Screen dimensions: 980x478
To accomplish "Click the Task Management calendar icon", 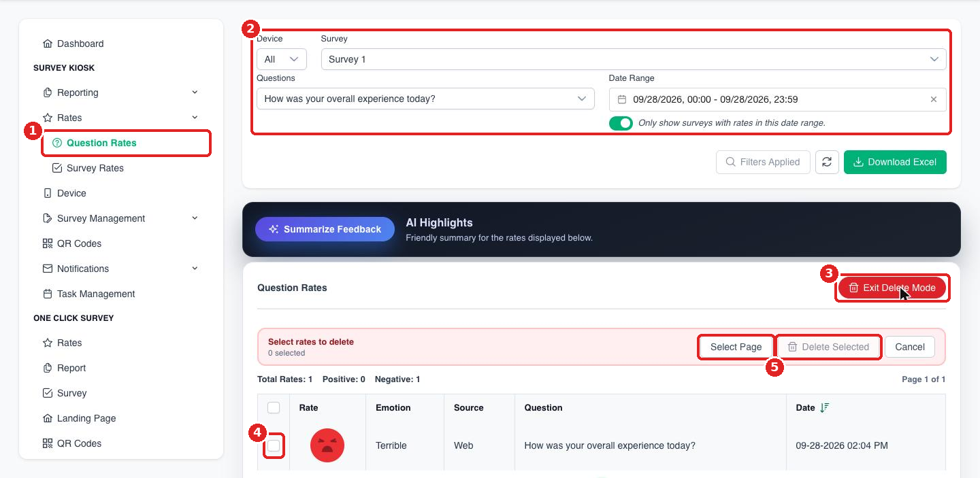I will click(48, 294).
